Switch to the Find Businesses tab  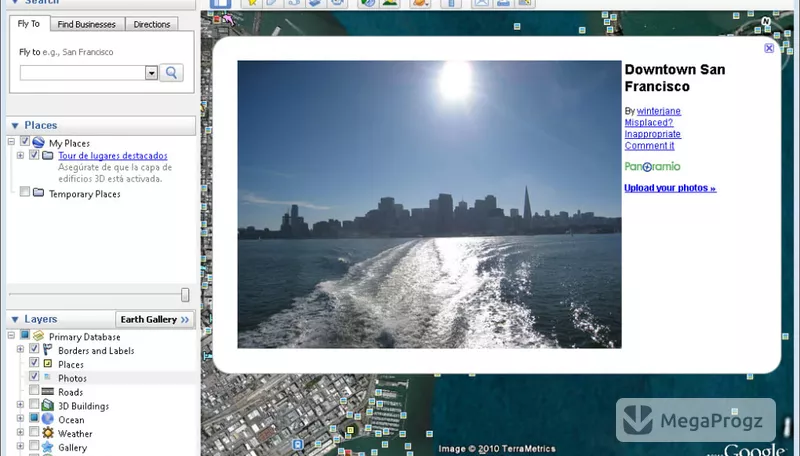point(87,24)
